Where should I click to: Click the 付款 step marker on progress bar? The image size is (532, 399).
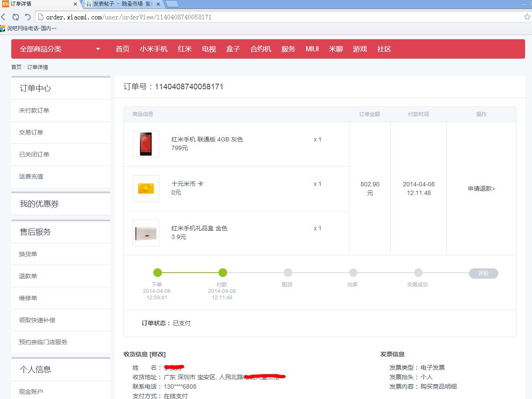(x=222, y=273)
